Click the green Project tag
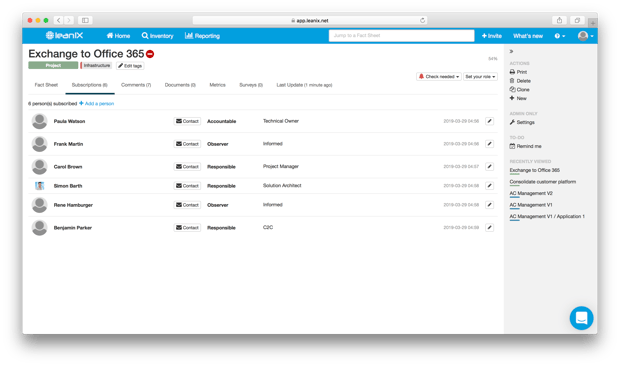 (x=53, y=66)
